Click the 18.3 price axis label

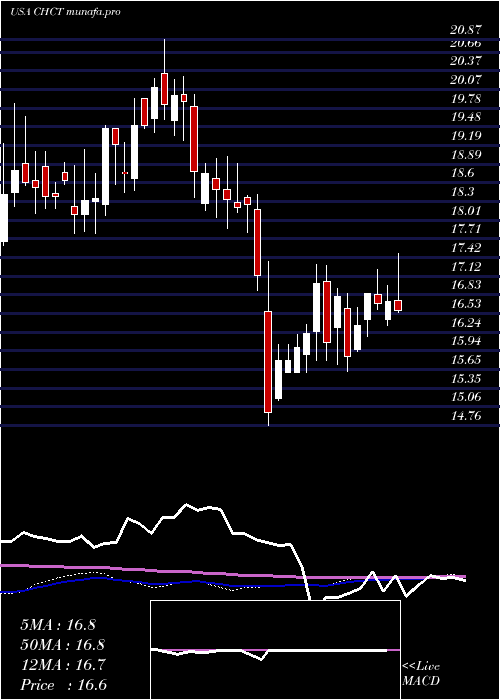tap(462, 192)
